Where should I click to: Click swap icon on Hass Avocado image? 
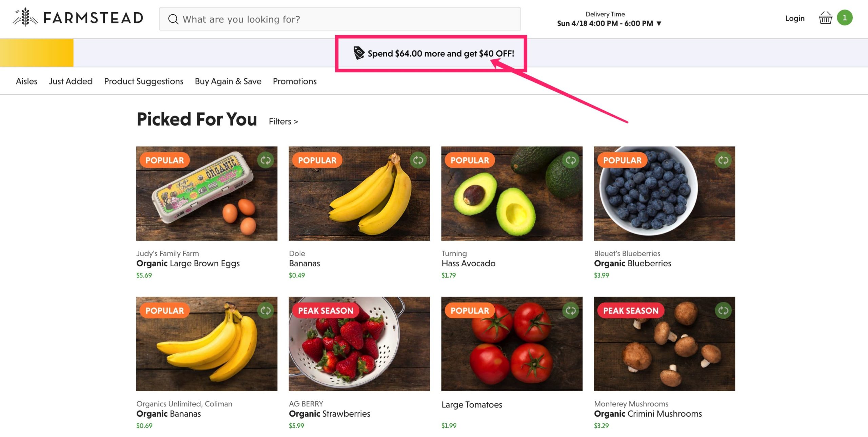pos(571,160)
